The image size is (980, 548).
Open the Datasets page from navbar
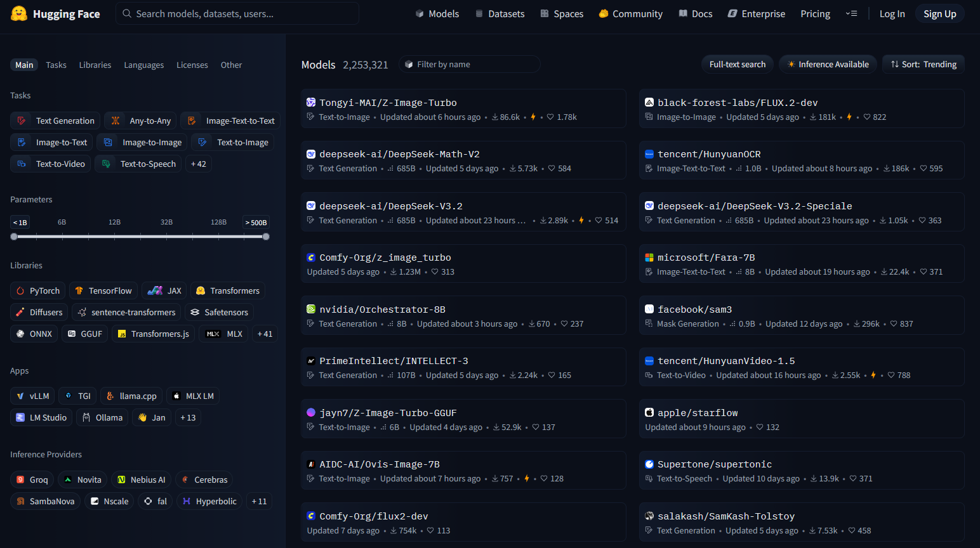(500, 14)
